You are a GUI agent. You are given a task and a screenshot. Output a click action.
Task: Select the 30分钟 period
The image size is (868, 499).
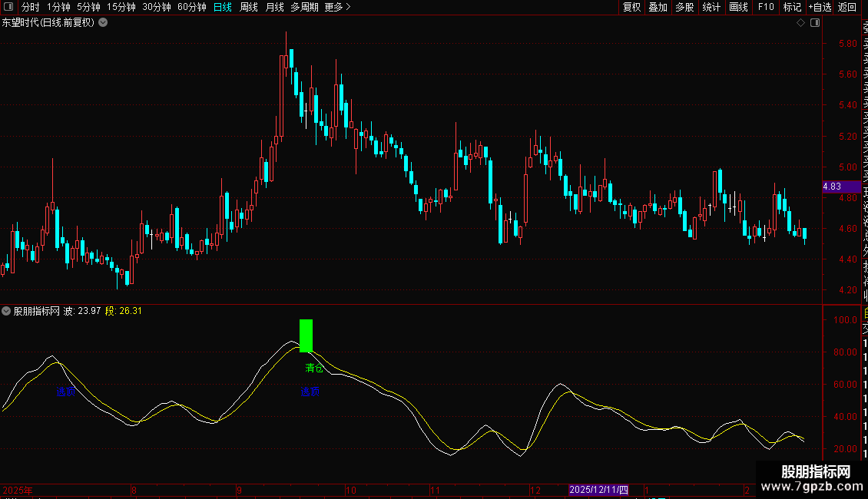click(157, 7)
